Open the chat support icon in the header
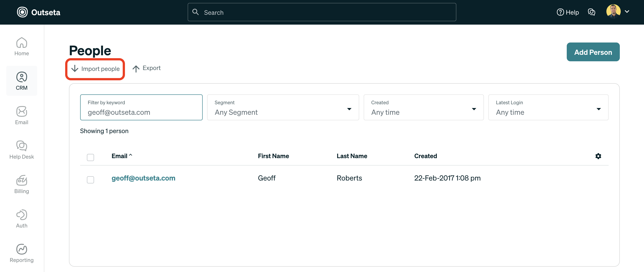Image resolution: width=644 pixels, height=272 pixels. 592,12
